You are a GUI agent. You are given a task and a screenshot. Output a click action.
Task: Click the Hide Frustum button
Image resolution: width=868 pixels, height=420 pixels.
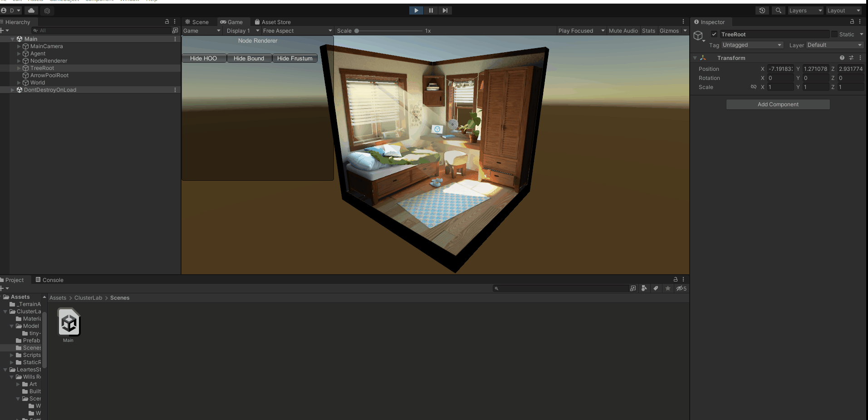[294, 58]
